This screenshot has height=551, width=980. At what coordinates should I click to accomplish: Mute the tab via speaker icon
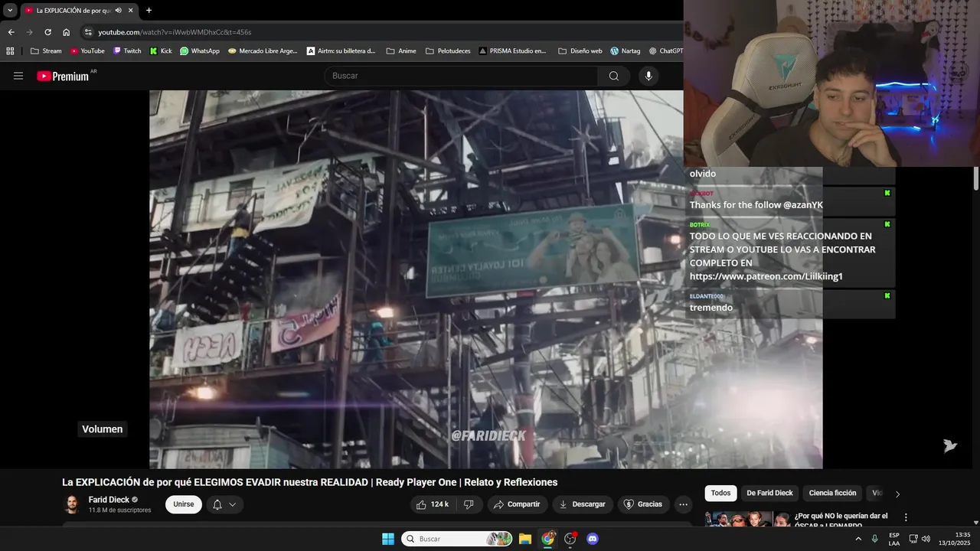coord(119,10)
